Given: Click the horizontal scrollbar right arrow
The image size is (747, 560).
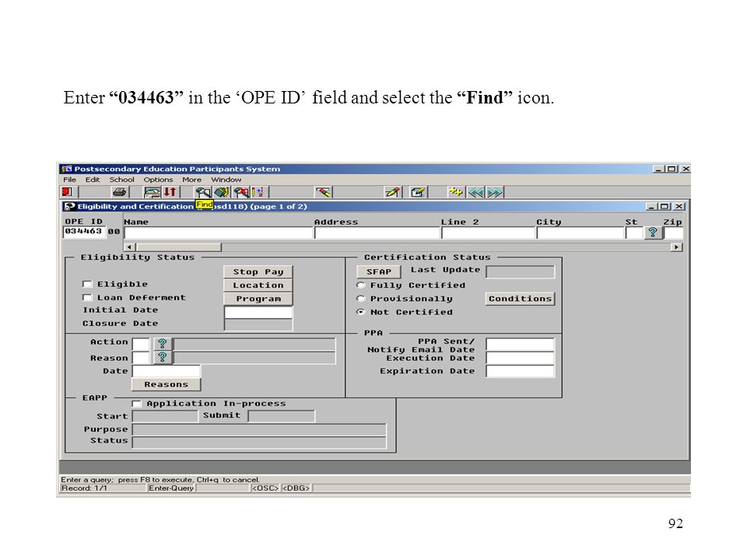Looking at the screenshot, I should click(x=676, y=247).
